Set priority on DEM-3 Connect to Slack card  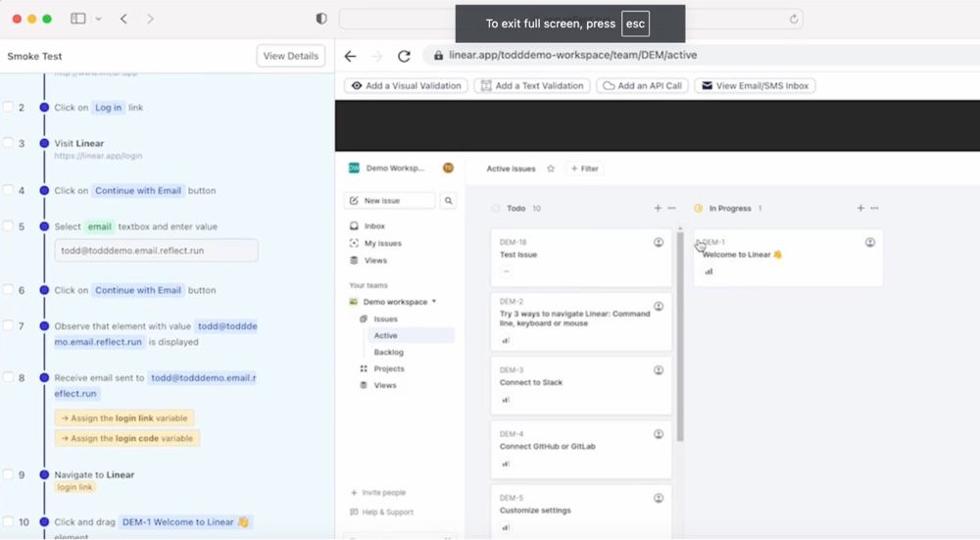506,400
